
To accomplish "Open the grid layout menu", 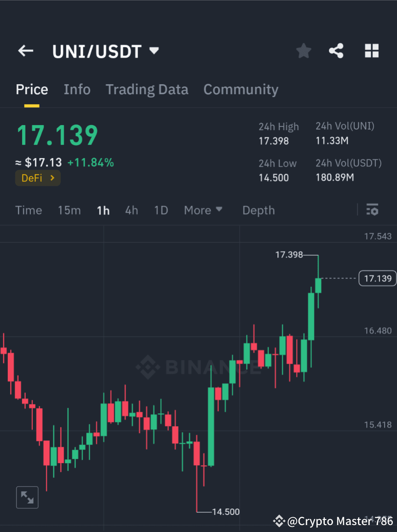I will 371,51.
